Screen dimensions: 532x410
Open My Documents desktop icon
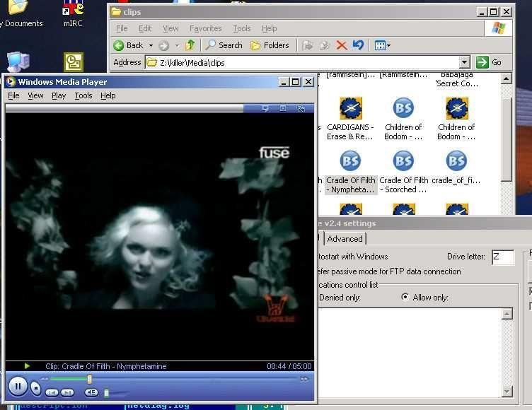21,13
